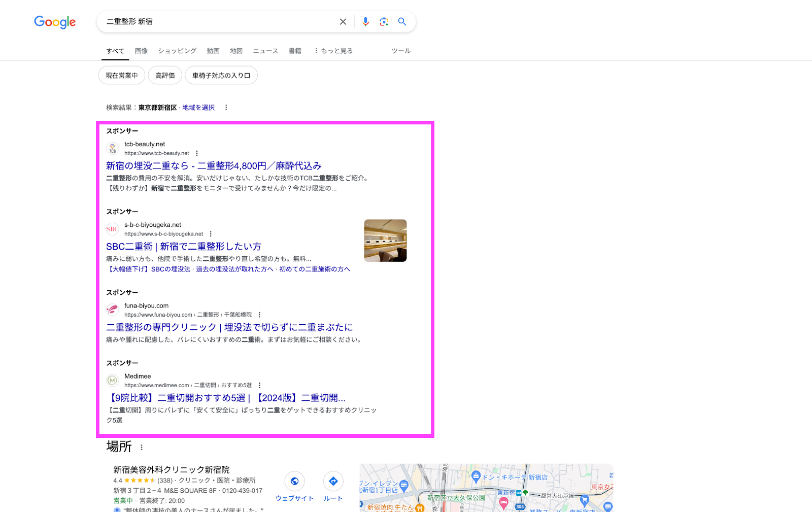Click the 地域を選択 link
The height and width of the screenshot is (512, 812).
tap(198, 108)
